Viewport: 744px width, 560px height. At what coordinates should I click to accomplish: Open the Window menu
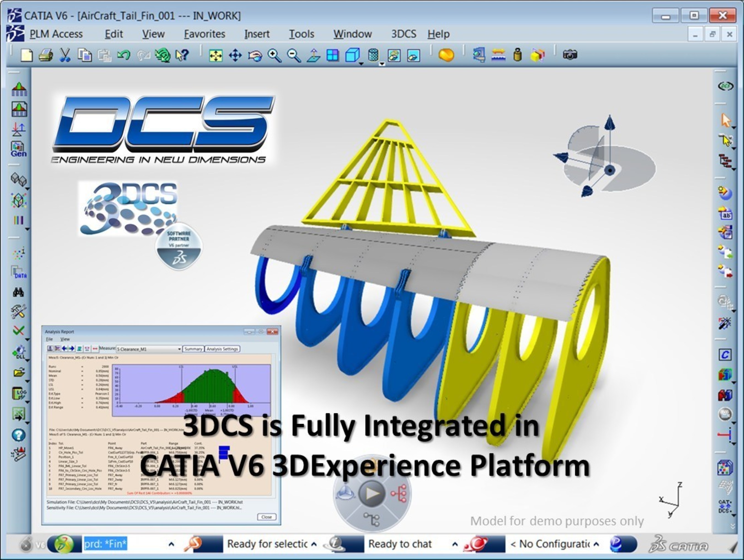pos(352,34)
